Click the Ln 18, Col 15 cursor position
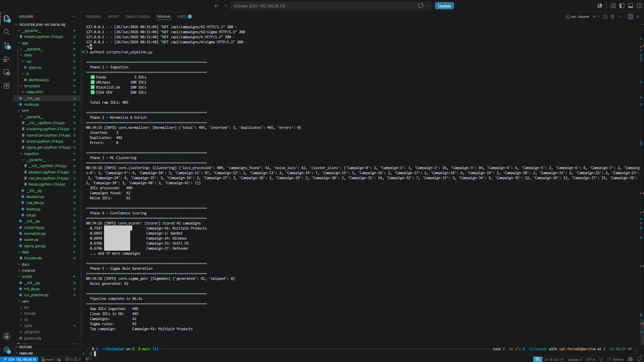644x362 pixels. click(554, 359)
